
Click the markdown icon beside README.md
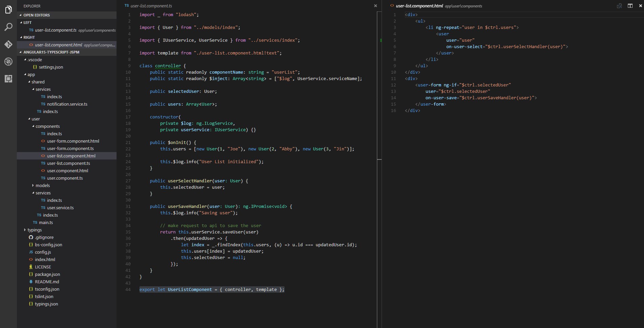31,282
